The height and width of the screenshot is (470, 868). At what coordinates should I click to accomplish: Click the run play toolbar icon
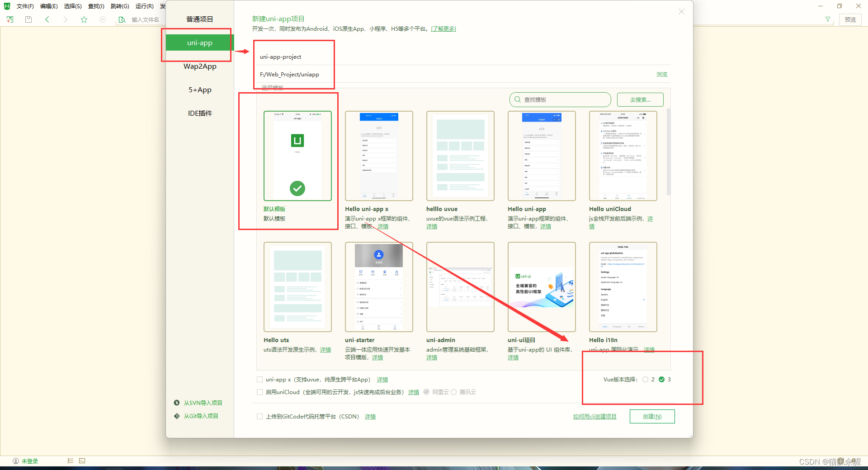[103, 19]
